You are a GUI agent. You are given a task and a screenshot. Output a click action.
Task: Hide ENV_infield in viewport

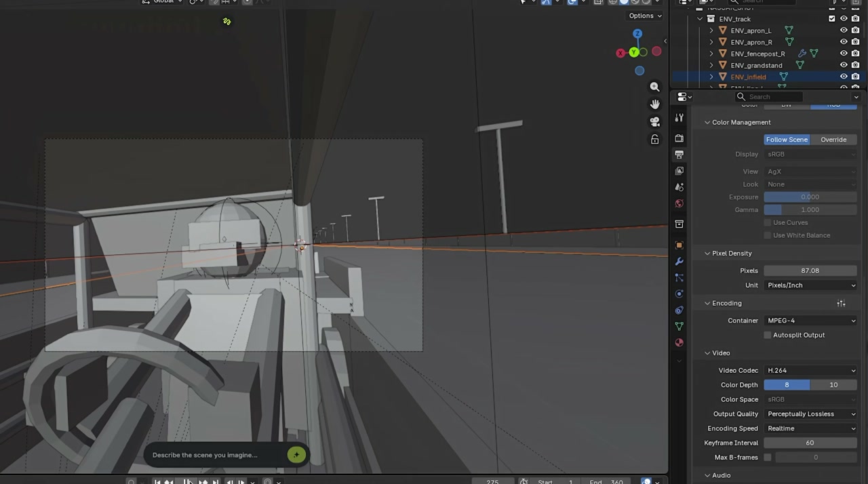tap(844, 77)
